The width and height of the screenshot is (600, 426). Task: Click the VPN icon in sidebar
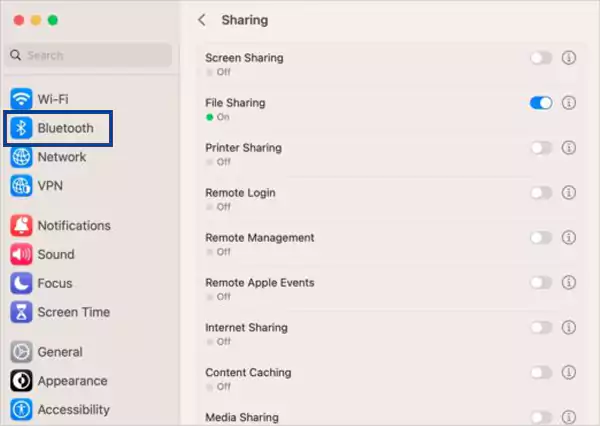(21, 186)
